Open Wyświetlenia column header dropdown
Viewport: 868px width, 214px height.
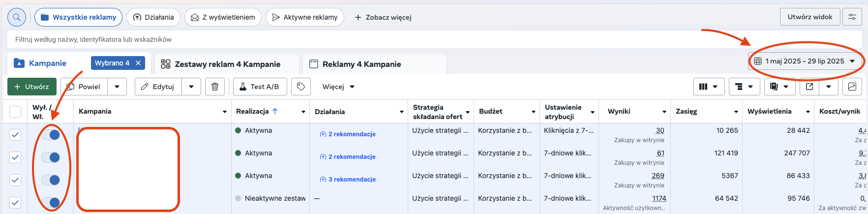[808, 112]
